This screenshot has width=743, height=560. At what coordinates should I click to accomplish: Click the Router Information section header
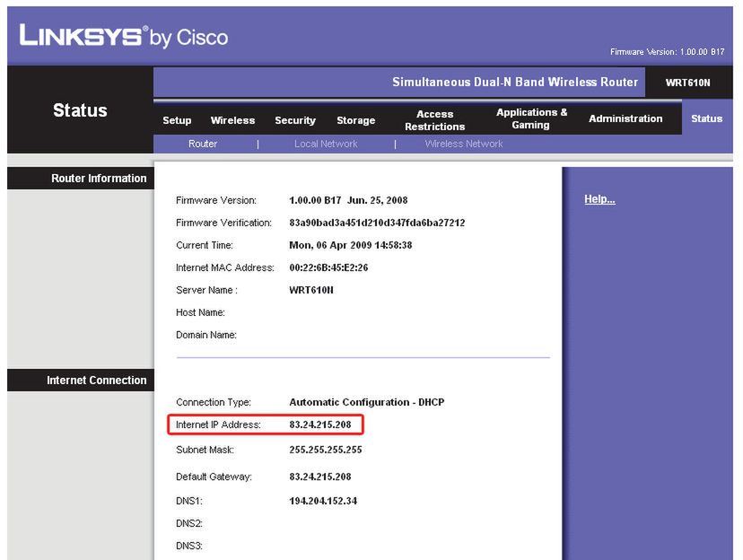coord(99,179)
